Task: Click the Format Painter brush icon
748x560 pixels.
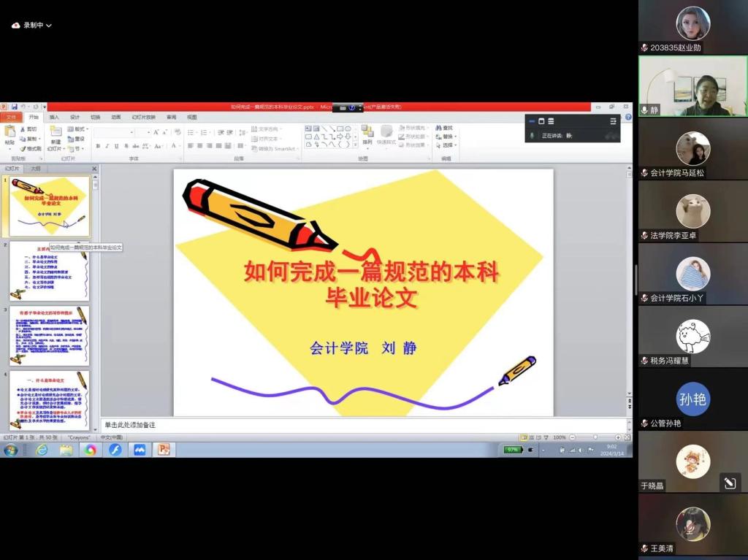Action: tap(23, 148)
